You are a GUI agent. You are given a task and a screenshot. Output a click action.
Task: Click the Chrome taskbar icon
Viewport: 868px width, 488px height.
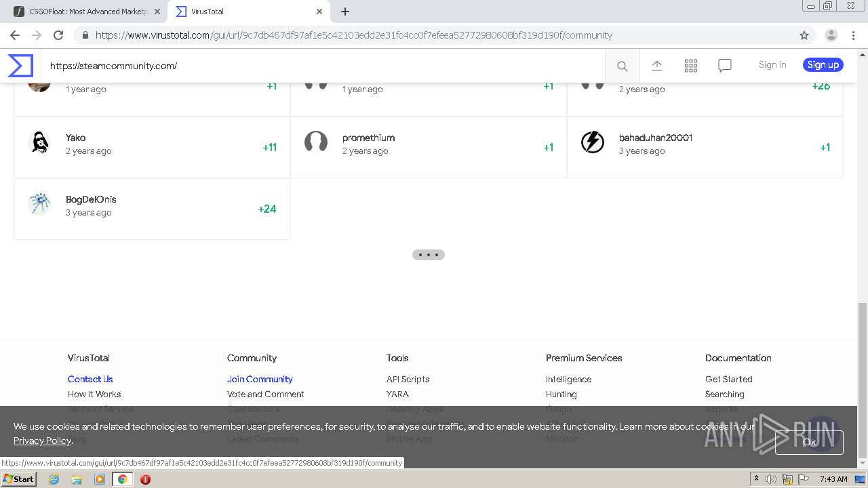pos(122,479)
